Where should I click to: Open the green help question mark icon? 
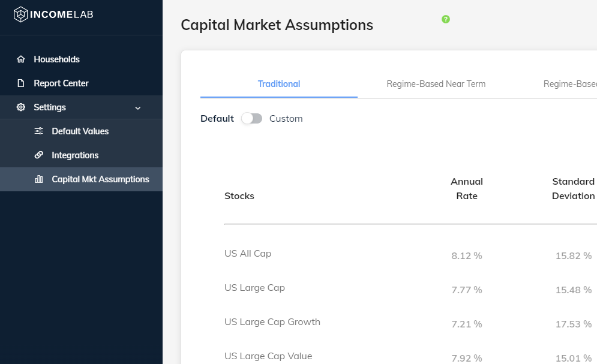[446, 19]
